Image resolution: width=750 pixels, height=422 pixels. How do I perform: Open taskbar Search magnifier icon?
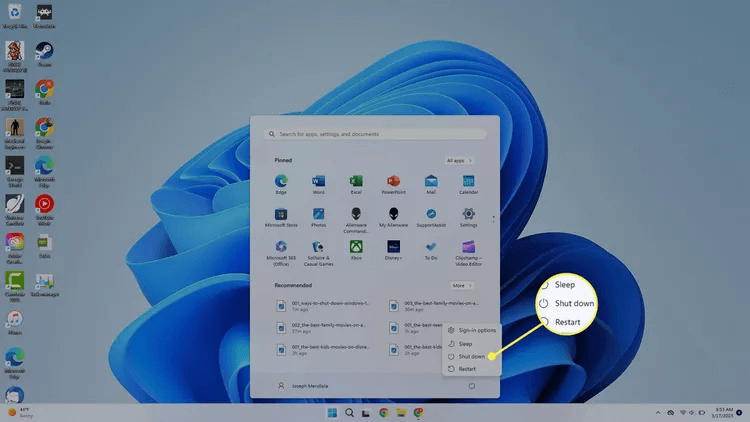349,412
